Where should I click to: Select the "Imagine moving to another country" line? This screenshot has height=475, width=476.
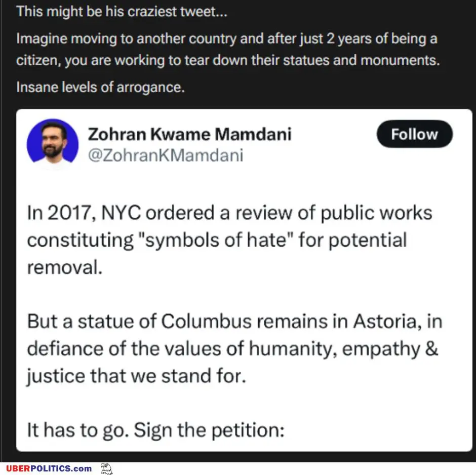pos(226,38)
